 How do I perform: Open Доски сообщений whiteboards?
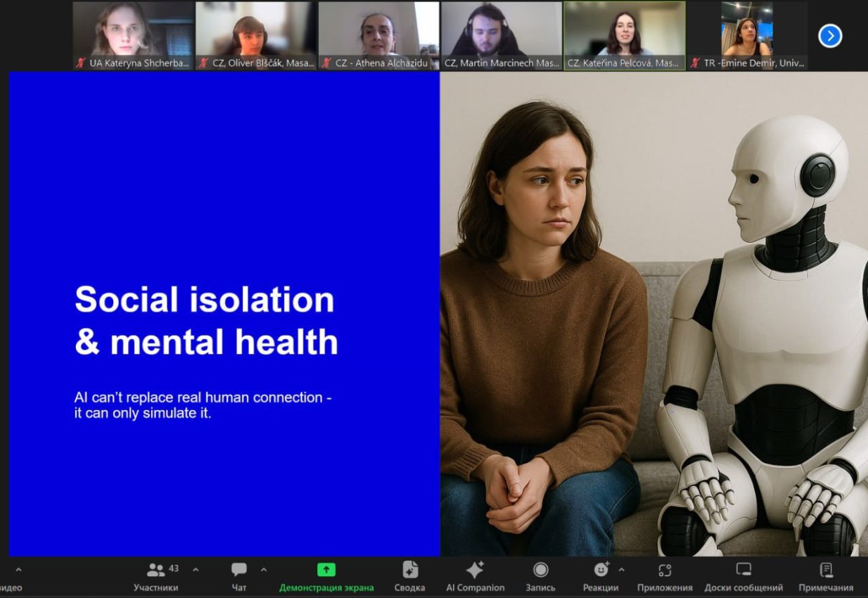743,570
